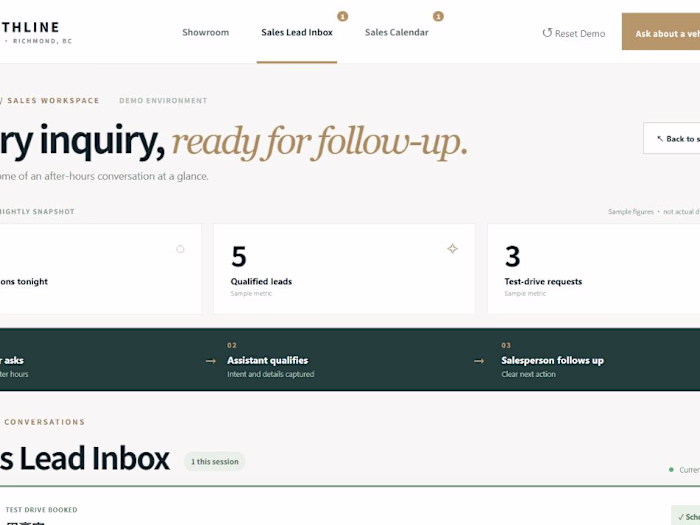Screen dimensions: 700x525
Task: Select the Sales Lead Inbox tab
Action: coord(297,33)
